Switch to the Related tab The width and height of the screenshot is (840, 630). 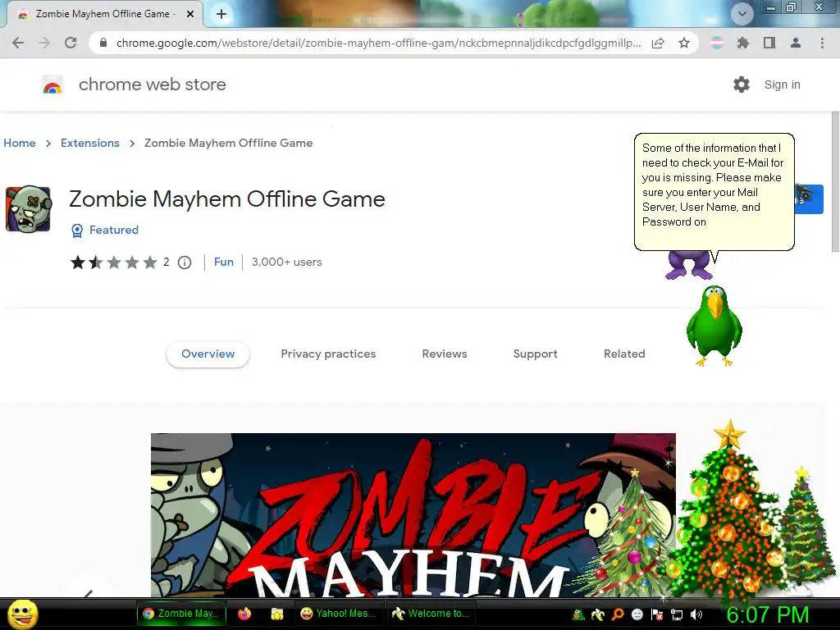coord(624,354)
